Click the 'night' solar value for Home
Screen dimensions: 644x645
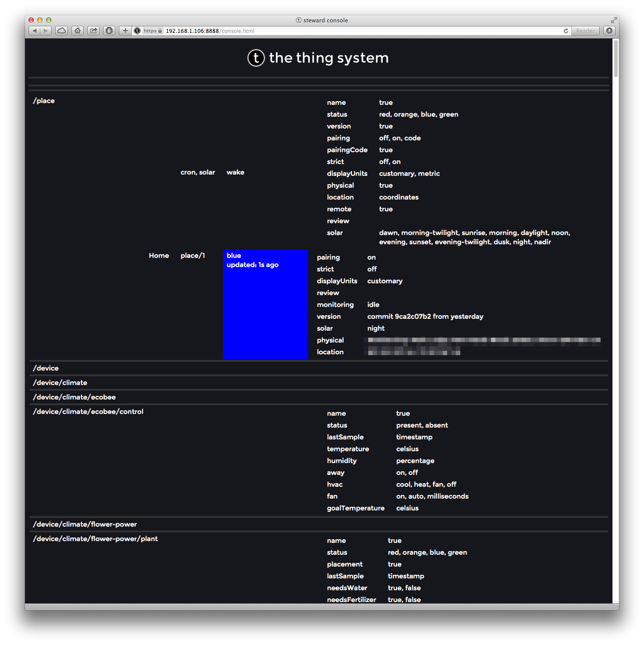point(376,328)
